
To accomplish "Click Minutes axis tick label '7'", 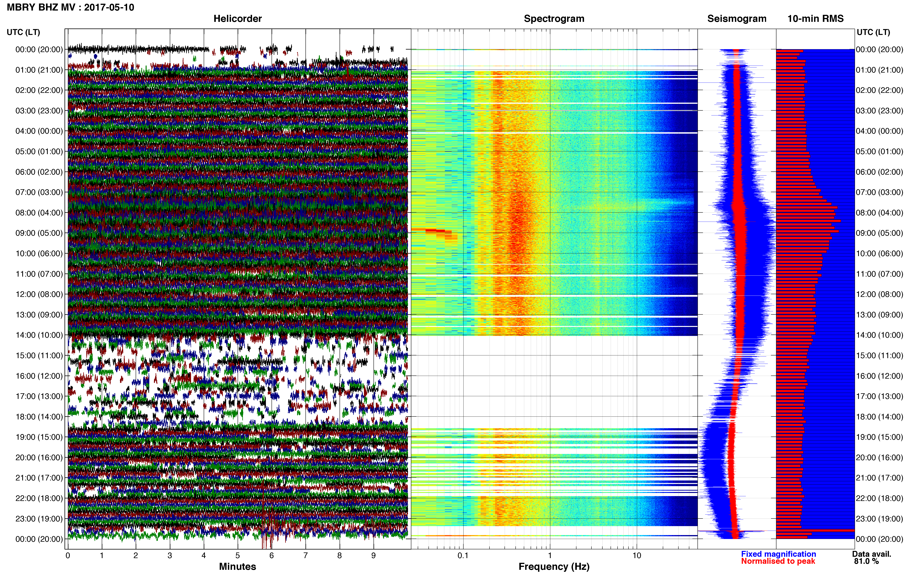I will 306,556.
